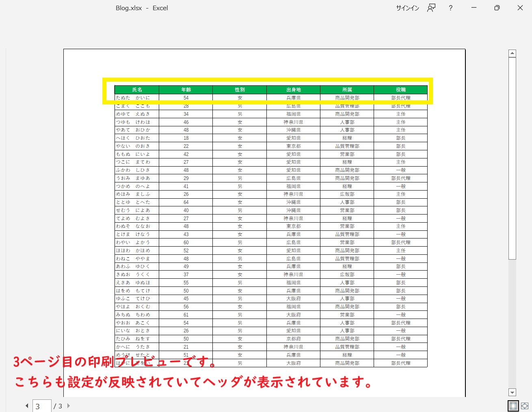Click the vertical scrollbar thumb
The width and height of the screenshot is (532, 412).
click(512, 158)
